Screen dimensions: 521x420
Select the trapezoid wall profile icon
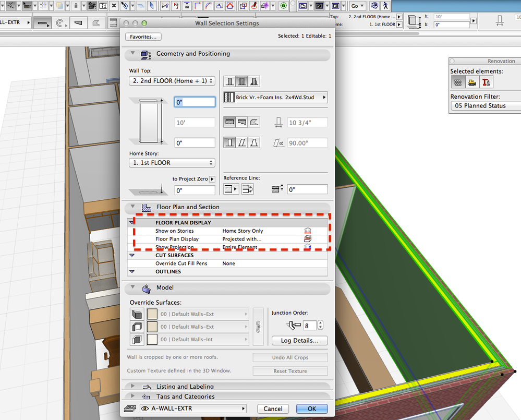(255, 142)
